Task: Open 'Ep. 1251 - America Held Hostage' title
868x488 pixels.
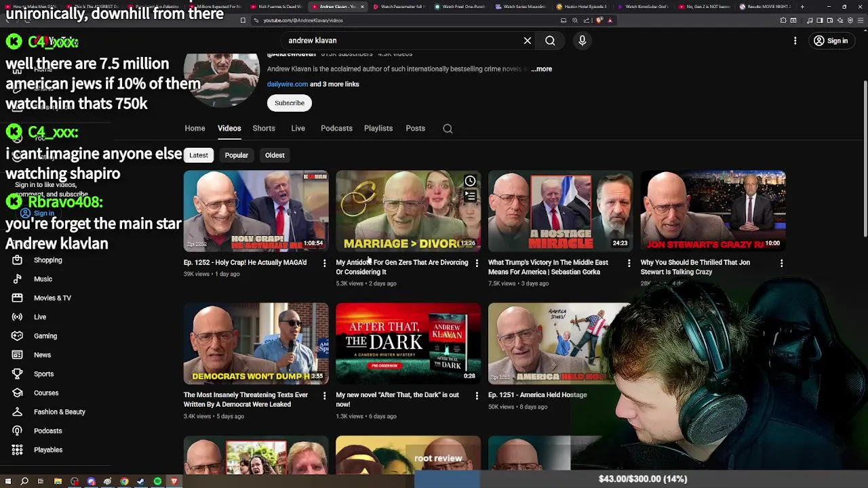Action: pyautogui.click(x=538, y=395)
